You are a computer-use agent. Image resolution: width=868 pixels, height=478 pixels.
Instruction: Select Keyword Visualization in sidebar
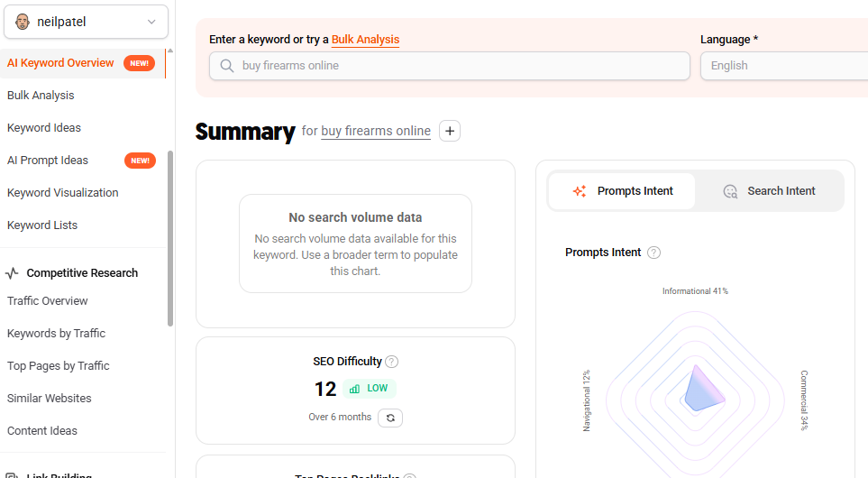click(x=62, y=193)
